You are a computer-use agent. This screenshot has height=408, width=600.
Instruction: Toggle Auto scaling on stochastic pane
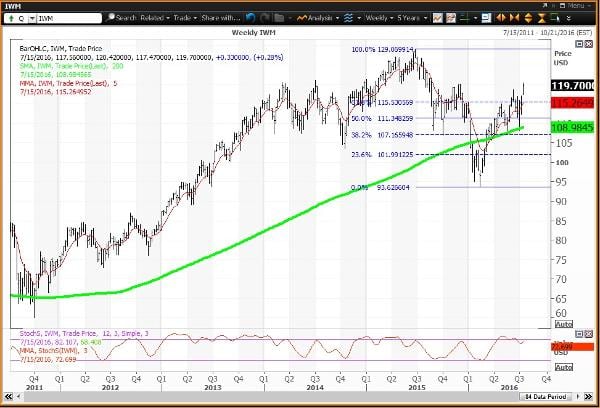[x=564, y=367]
